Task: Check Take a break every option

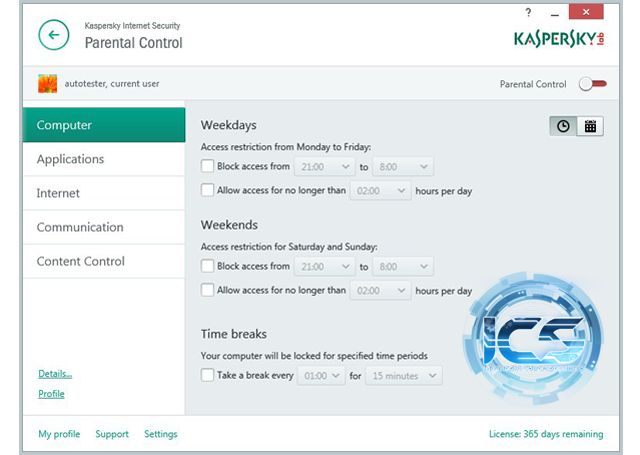Action: click(207, 375)
